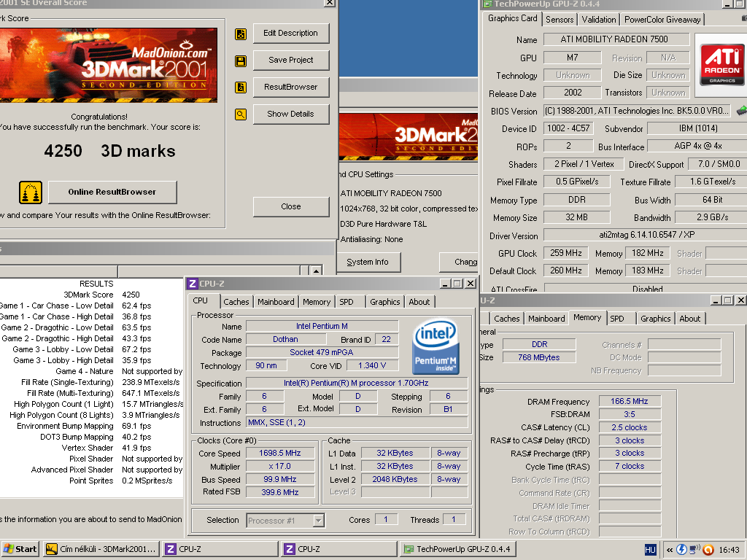Click the Intel Pentium M logo in CPU-Z

[436, 346]
